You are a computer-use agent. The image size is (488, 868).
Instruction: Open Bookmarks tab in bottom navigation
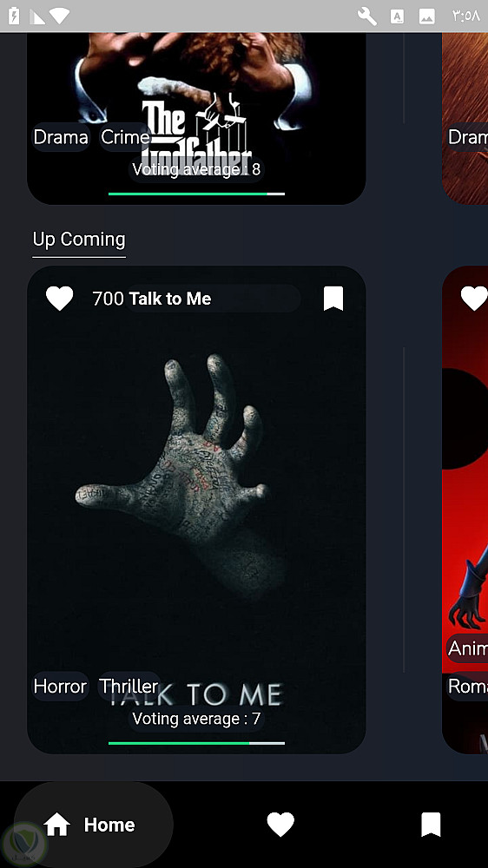[431, 825]
